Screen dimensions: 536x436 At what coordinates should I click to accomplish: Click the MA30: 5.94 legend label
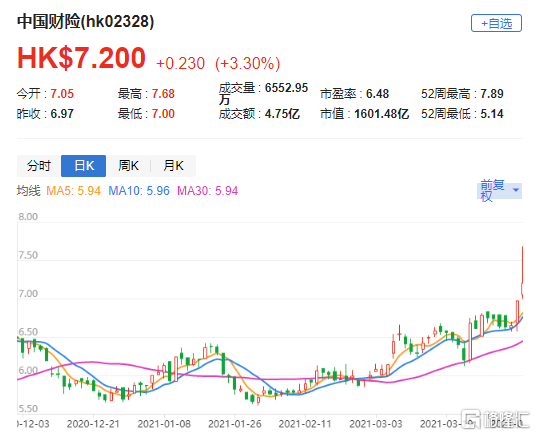[207, 191]
